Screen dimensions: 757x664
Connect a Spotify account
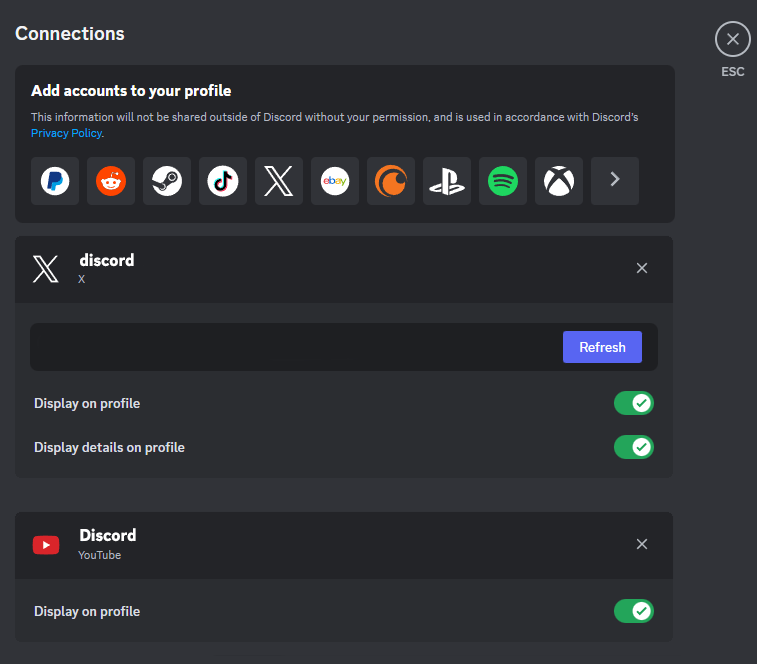click(503, 181)
